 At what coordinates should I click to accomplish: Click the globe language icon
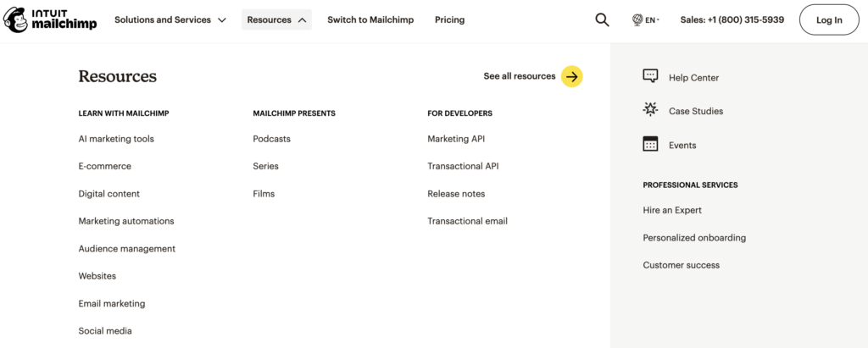[x=637, y=19]
